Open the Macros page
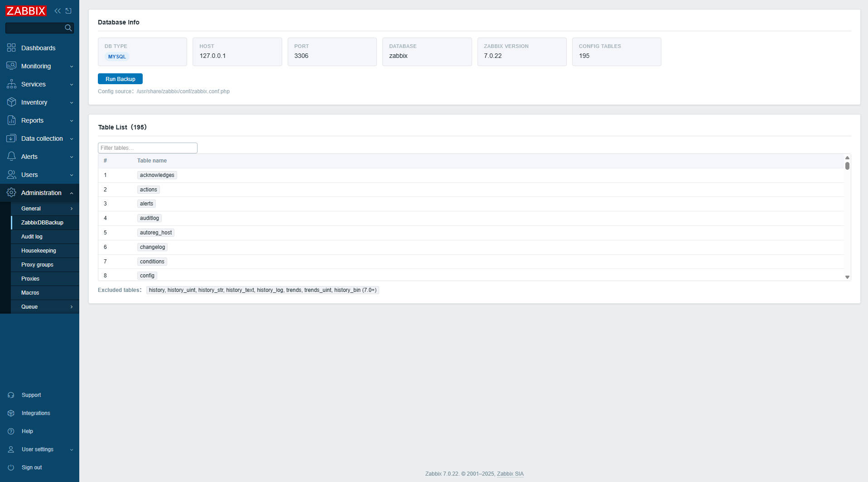The height and width of the screenshot is (482, 868). pyautogui.click(x=45, y=293)
